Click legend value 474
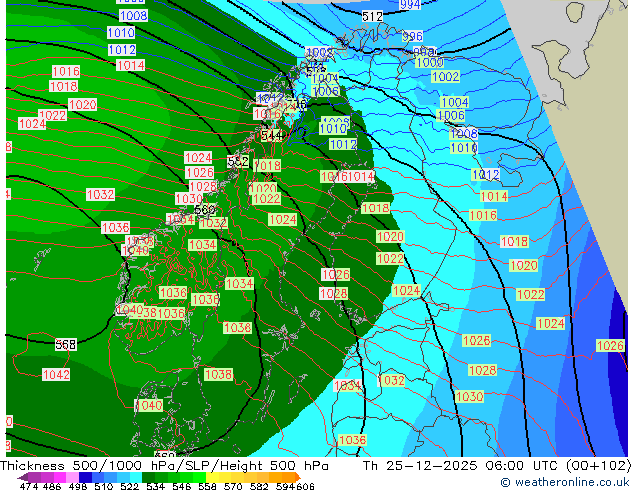Viewport: 634px width, 490px height. (x=29, y=486)
